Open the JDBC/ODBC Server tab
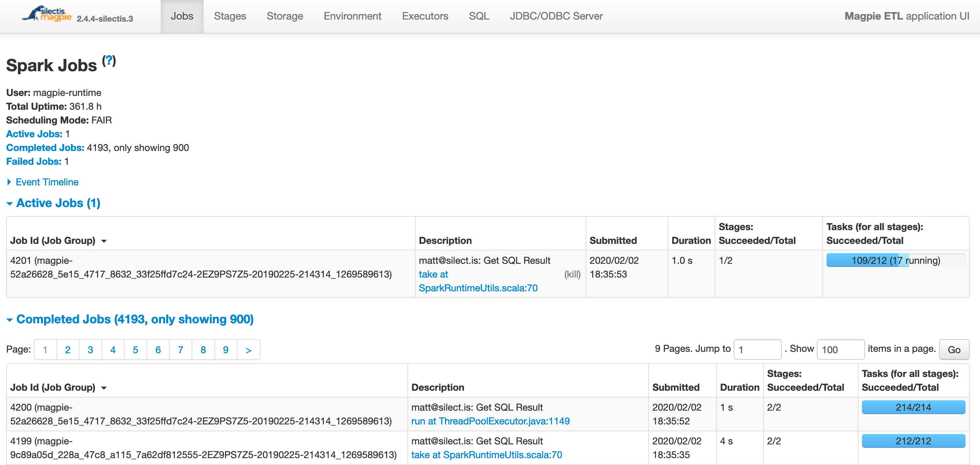980x465 pixels. tap(556, 16)
